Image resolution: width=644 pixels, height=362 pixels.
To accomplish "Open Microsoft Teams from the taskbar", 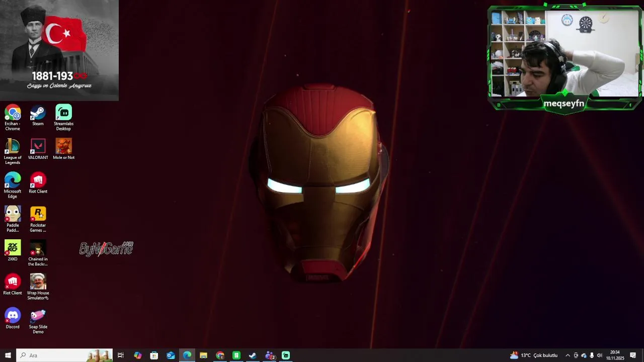I will tap(270, 355).
